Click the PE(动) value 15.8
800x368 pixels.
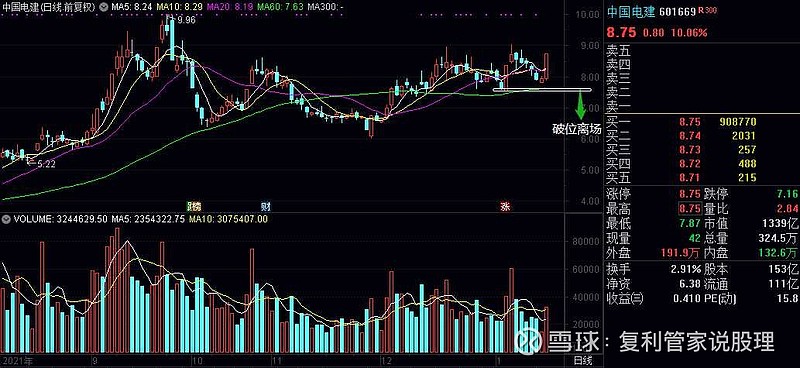(788, 299)
